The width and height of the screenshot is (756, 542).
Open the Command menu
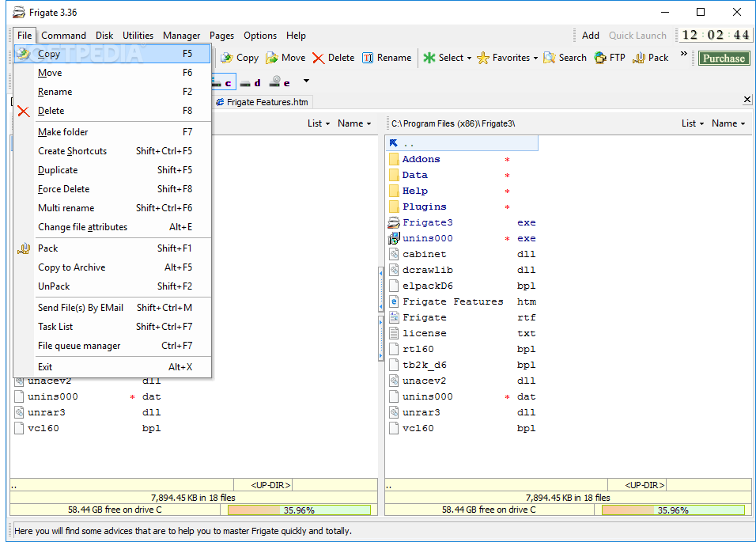63,36
